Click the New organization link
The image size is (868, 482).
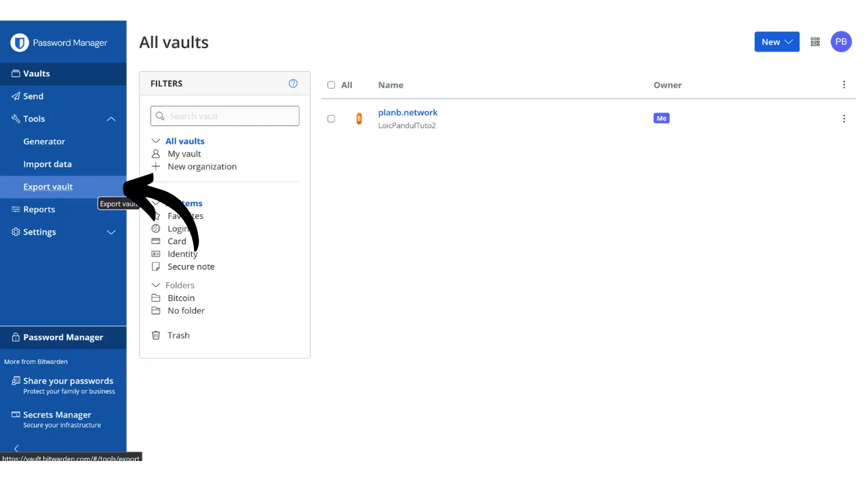201,166
